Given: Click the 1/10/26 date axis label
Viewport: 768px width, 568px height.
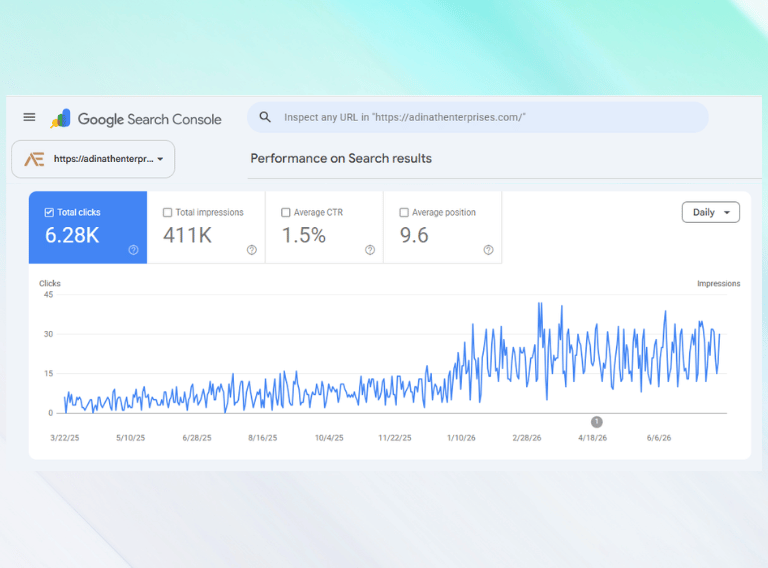Looking at the screenshot, I should point(461,438).
